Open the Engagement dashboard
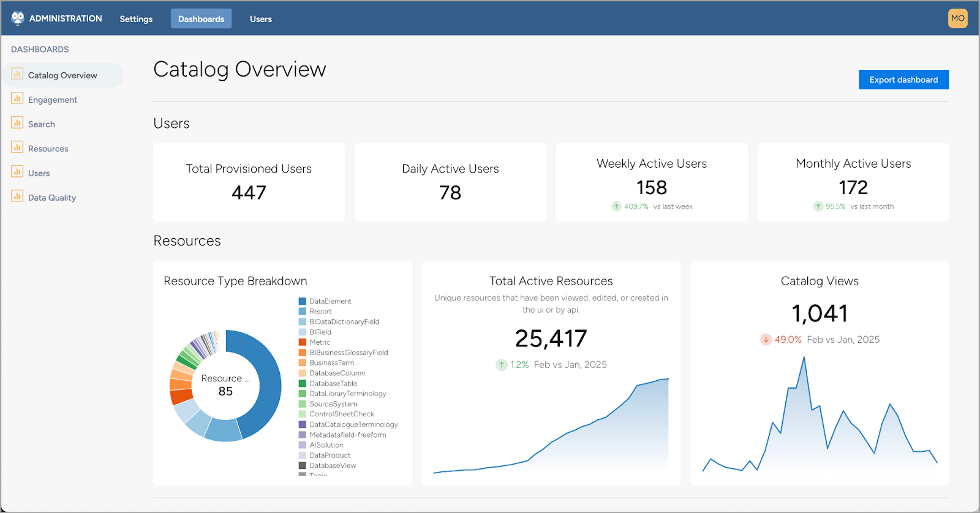980x513 pixels. [53, 100]
